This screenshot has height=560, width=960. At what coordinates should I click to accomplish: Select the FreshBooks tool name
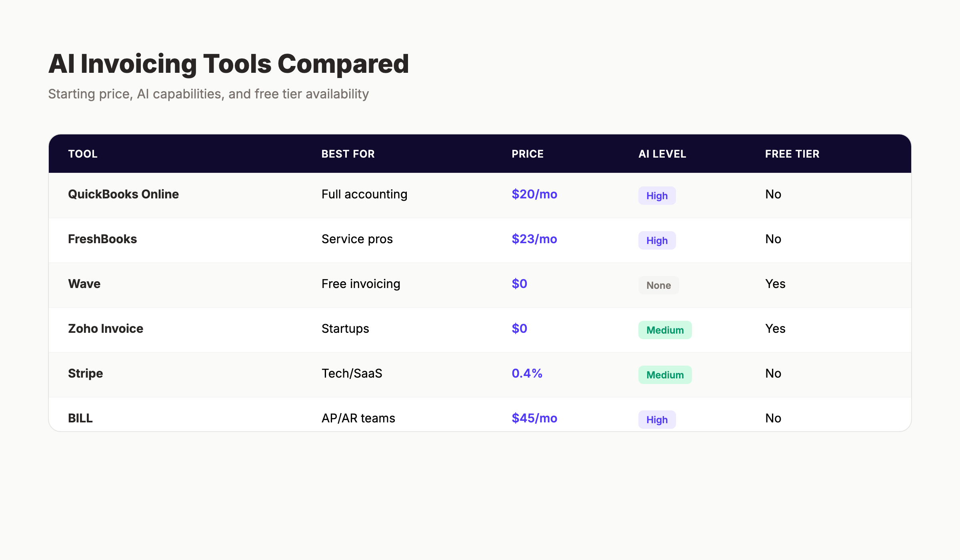click(x=102, y=239)
